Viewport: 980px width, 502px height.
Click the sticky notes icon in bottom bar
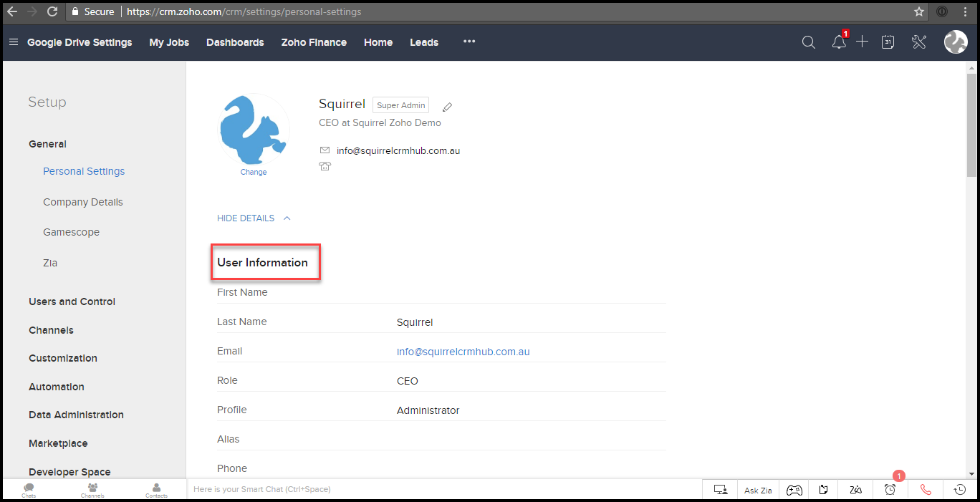(824, 490)
